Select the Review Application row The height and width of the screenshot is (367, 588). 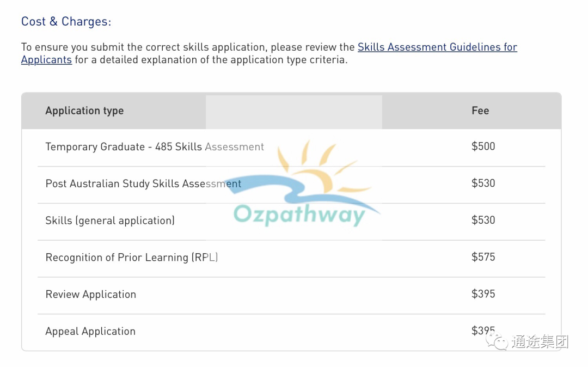[x=291, y=295]
